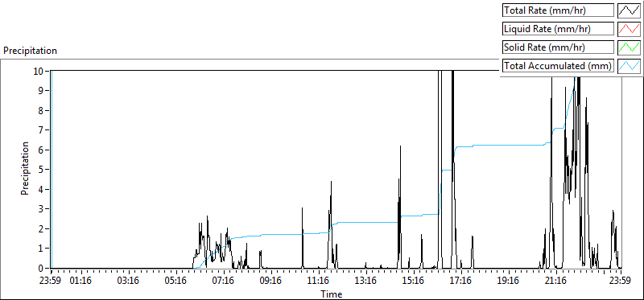Click the vertical Precipitation Y-axis name
This screenshot has height=300, width=644.
[x=25, y=168]
